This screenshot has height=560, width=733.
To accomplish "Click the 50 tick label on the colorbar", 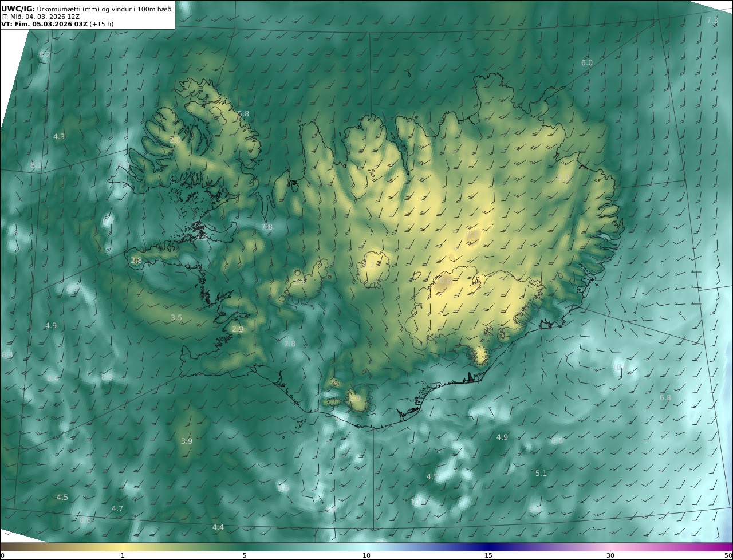I will tap(728, 555).
